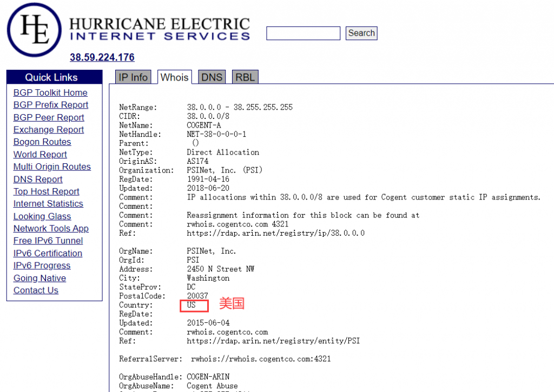This screenshot has width=554, height=392.
Task: Open the Going Native link
Action: [x=39, y=278]
